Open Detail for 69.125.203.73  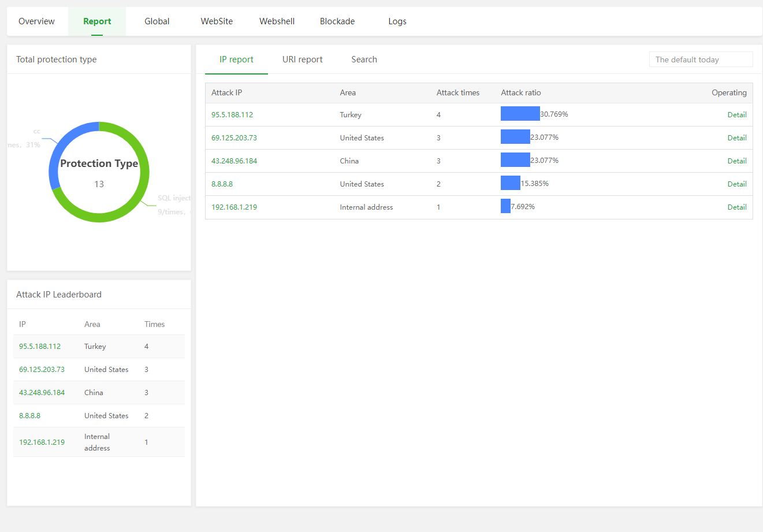pyautogui.click(x=736, y=138)
